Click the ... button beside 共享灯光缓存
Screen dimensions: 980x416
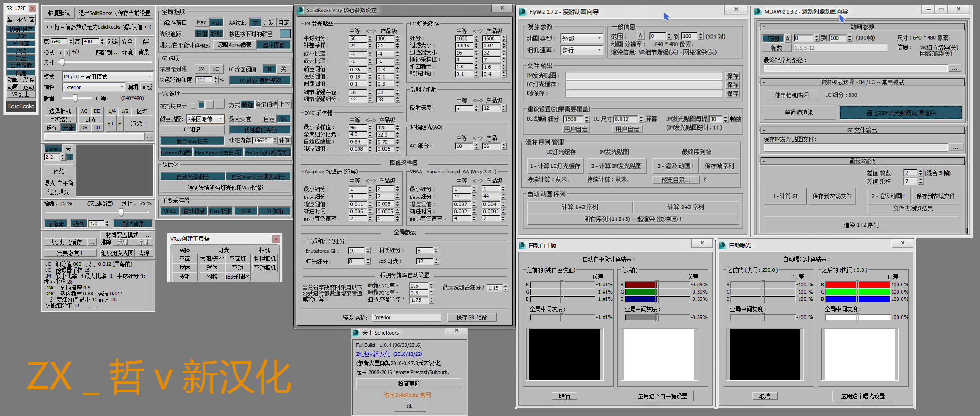[x=92, y=242]
